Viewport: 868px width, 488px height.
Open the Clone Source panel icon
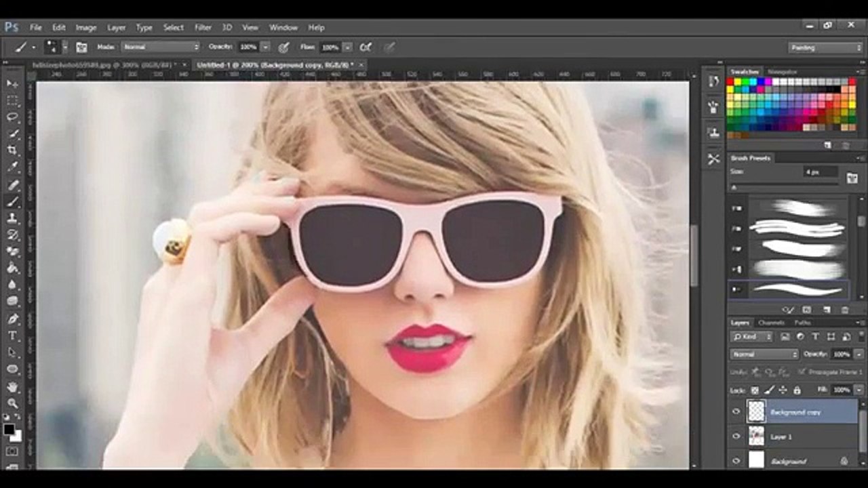(x=713, y=133)
